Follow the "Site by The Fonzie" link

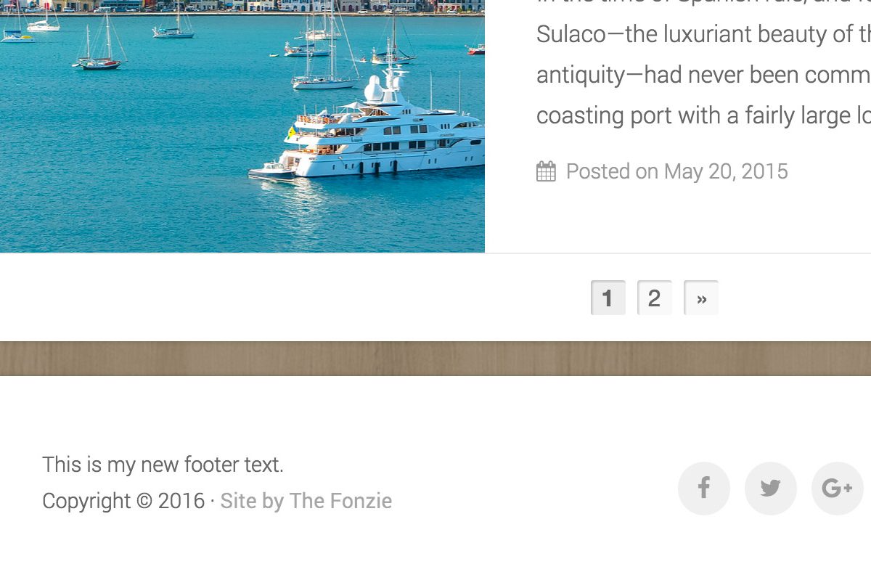tap(306, 501)
